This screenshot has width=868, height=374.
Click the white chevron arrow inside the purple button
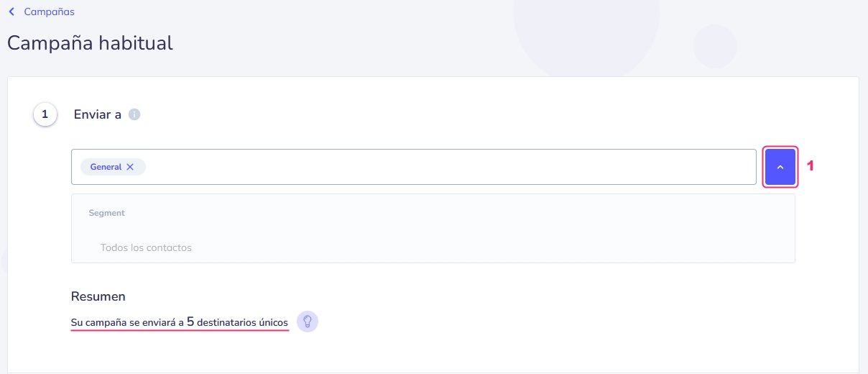coord(780,167)
